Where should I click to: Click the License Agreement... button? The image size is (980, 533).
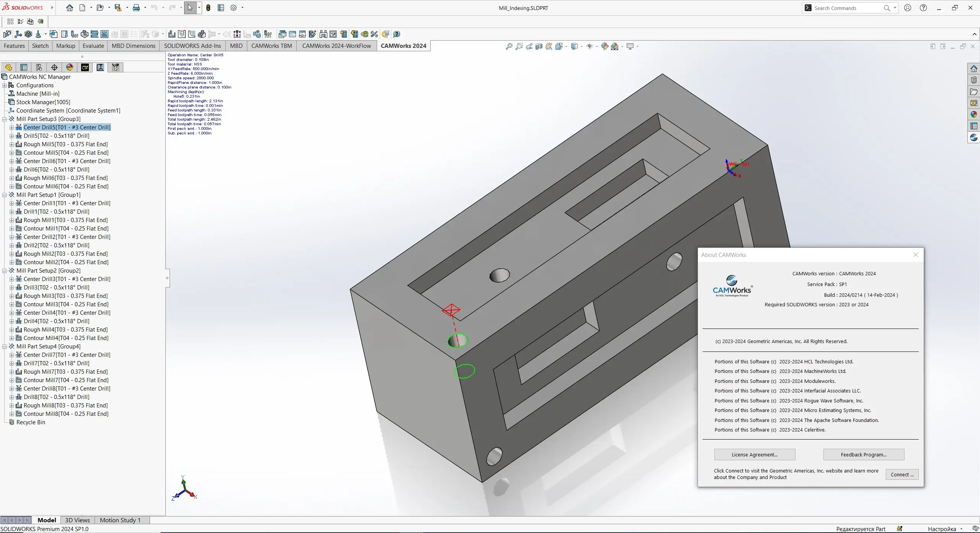[x=754, y=455]
